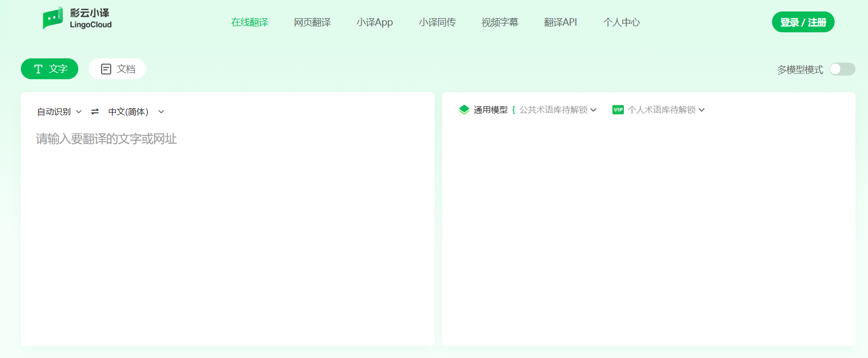Click the document icon in the 文档 tab
The image size is (868, 358).
tap(106, 69)
